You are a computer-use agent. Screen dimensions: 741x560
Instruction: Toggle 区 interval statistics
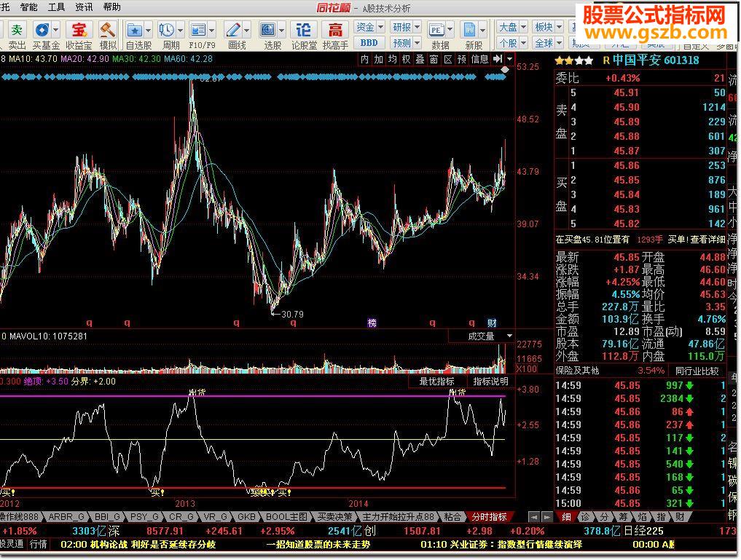pos(448,59)
